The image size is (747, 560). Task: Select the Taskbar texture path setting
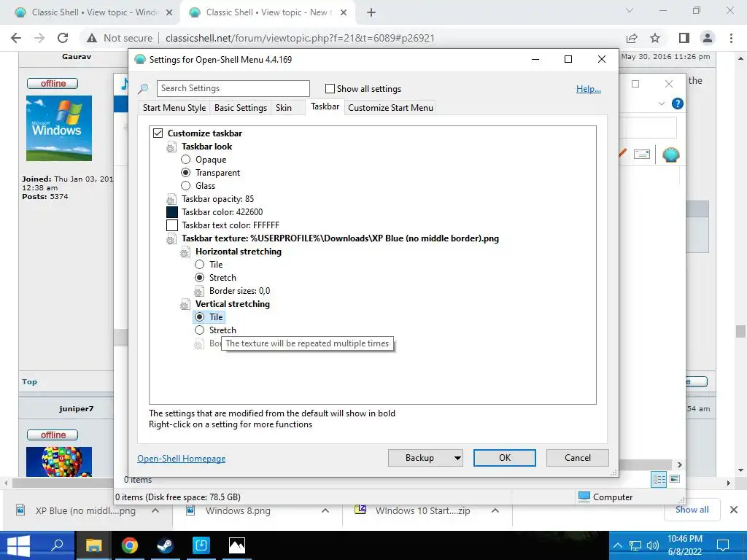[x=340, y=238]
